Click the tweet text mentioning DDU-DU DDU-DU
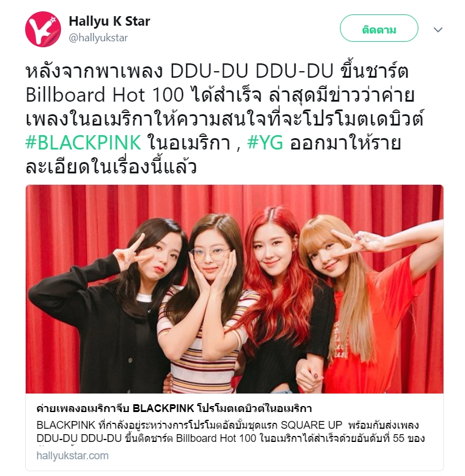The height and width of the screenshot is (476, 465). 217,72
